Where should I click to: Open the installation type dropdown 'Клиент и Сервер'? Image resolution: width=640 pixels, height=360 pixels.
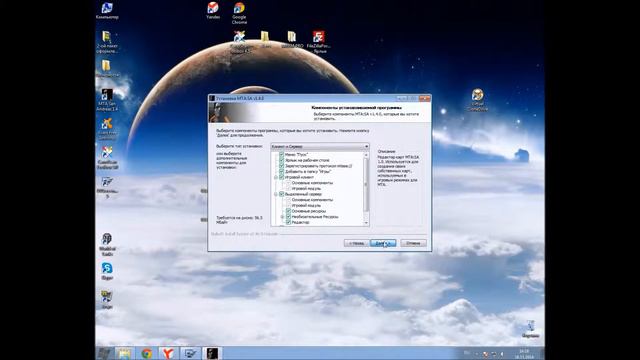[320, 146]
